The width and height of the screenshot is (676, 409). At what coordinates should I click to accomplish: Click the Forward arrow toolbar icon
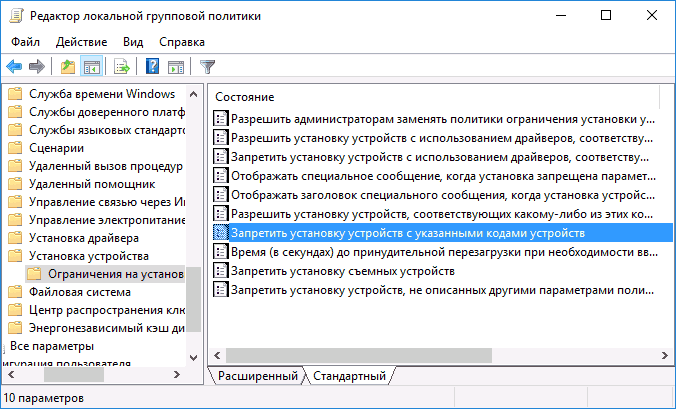[37, 67]
